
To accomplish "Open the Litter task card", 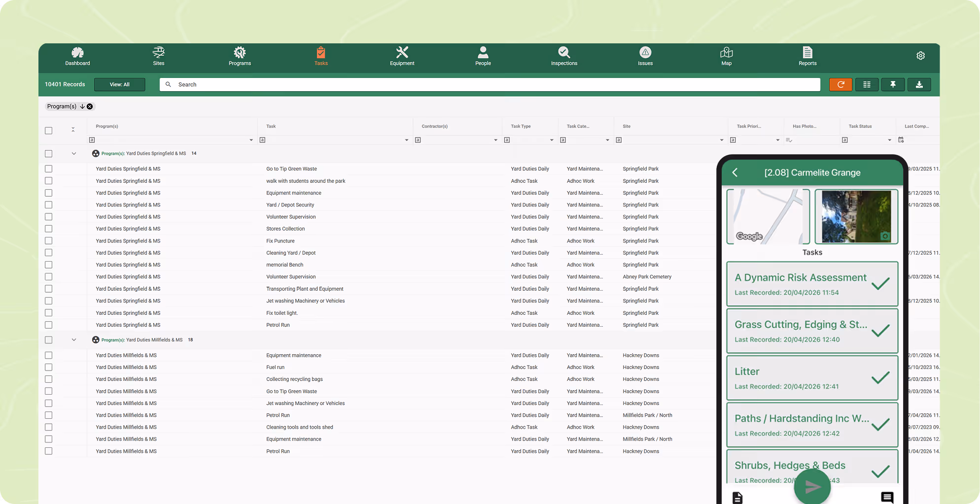I will [812, 378].
